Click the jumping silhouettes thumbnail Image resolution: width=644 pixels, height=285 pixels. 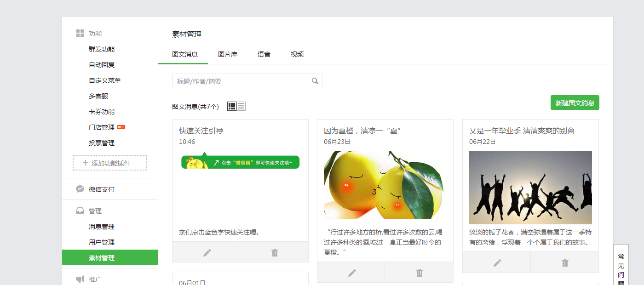[530, 188]
